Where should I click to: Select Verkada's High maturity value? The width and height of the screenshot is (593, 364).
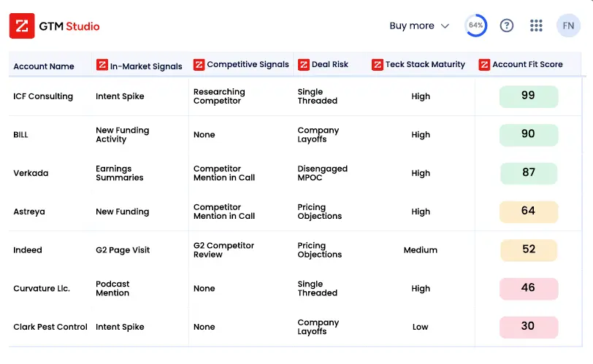click(421, 174)
